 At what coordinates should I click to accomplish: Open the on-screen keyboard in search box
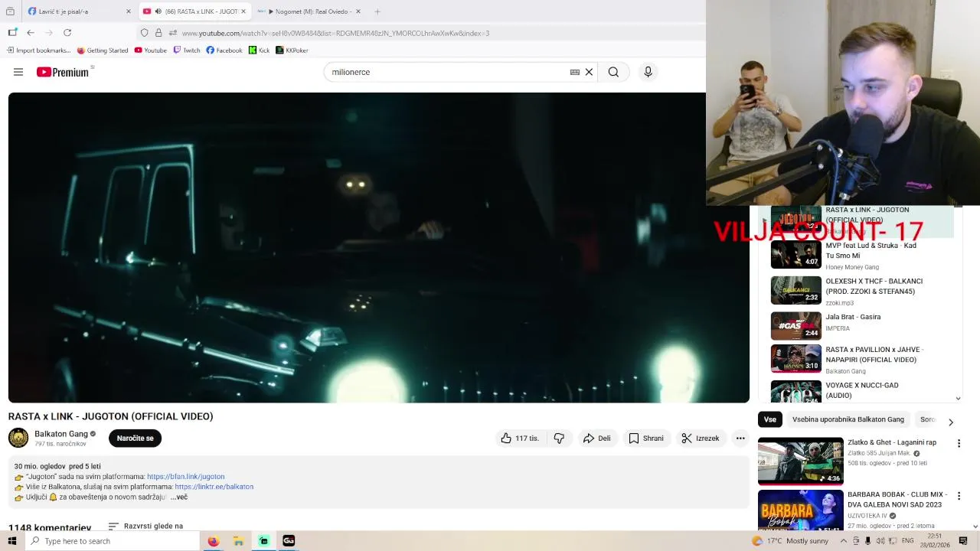(574, 72)
